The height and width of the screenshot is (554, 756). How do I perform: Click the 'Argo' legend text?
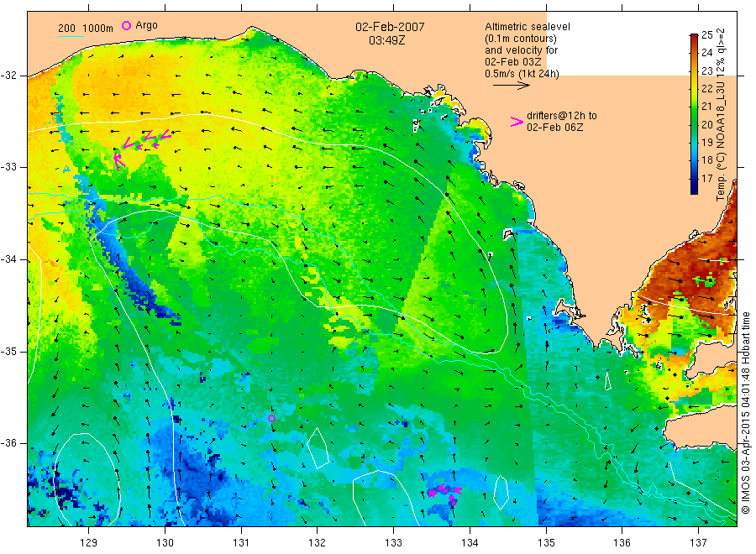tap(146, 25)
